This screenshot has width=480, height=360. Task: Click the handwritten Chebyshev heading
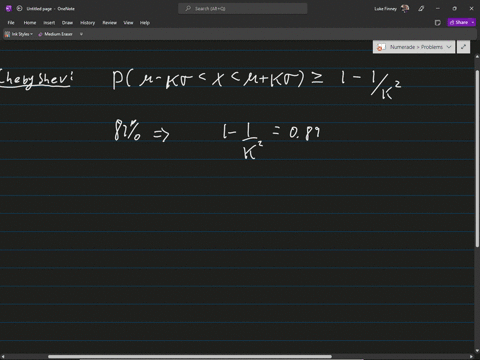36,79
